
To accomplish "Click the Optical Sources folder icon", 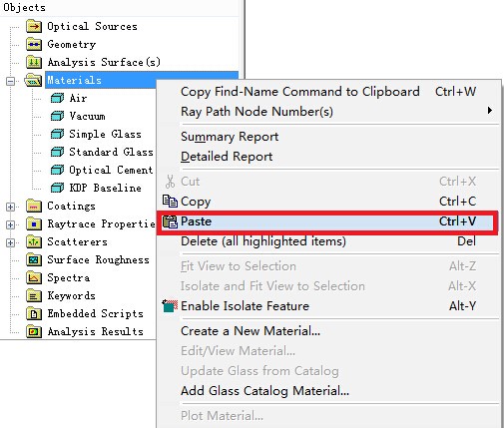I will coord(34,26).
